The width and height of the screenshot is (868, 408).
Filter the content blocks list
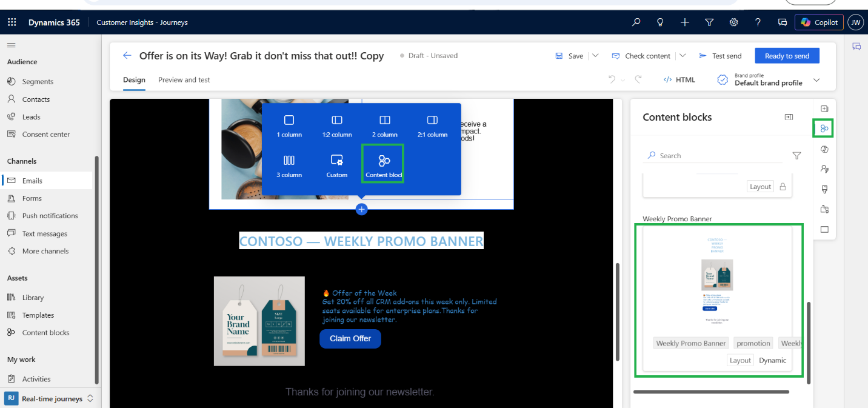click(796, 156)
